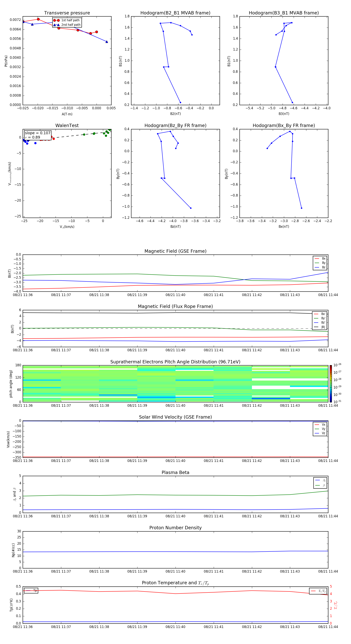Select the "r = 0.89" correlation annotation
The image size is (351, 644).
[33, 137]
